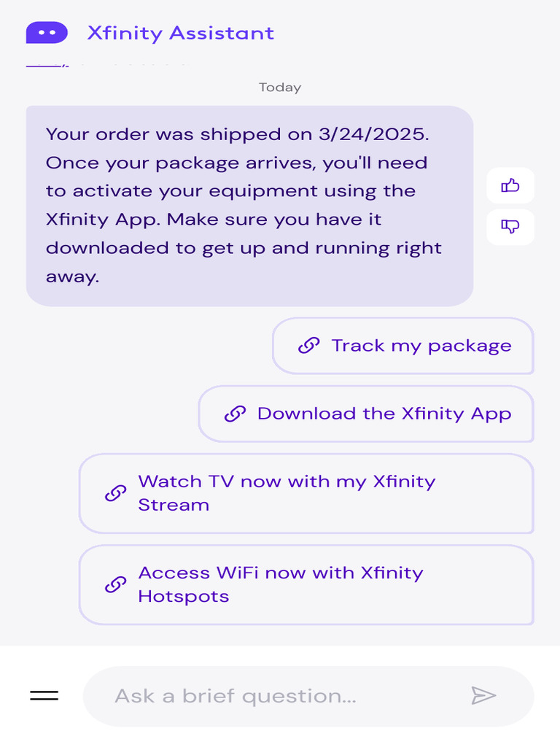Open "Access WiFi now with Xfinity Hotspots"
The width and height of the screenshot is (560, 747).
point(281,584)
